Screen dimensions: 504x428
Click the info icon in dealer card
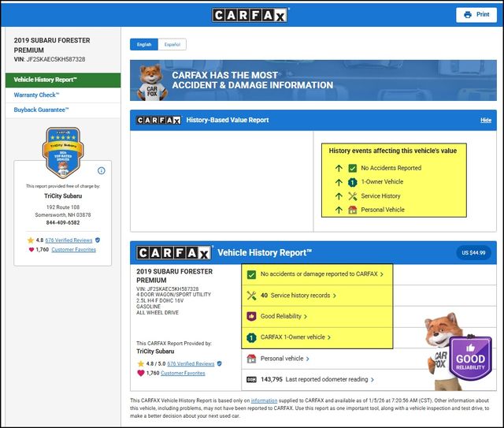(x=102, y=170)
